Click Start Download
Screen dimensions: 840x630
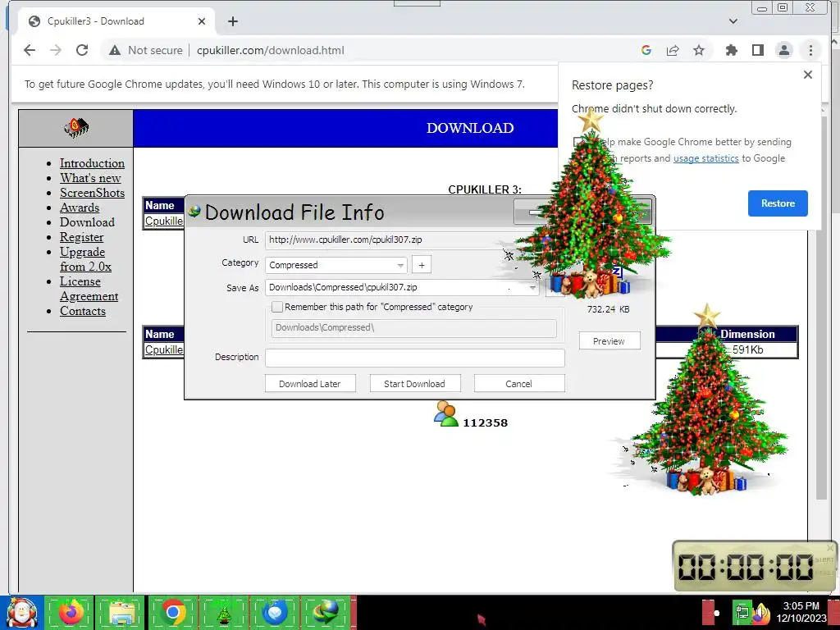click(414, 384)
